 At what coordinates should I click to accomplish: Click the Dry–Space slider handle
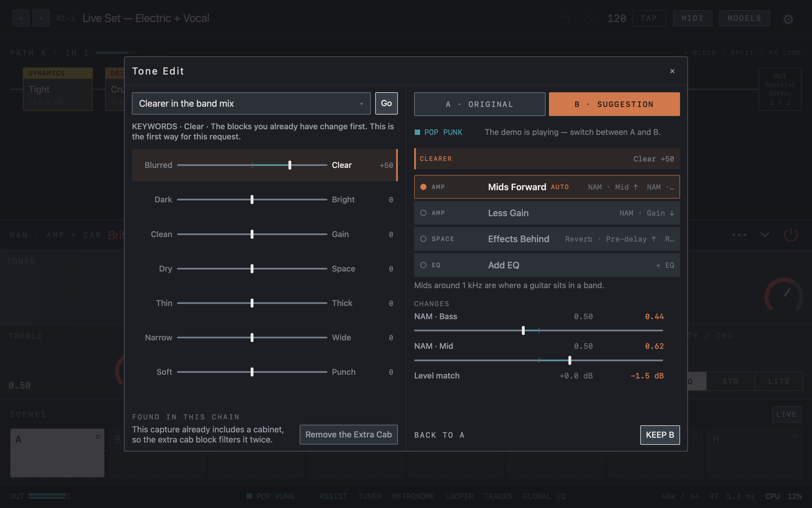point(252,268)
